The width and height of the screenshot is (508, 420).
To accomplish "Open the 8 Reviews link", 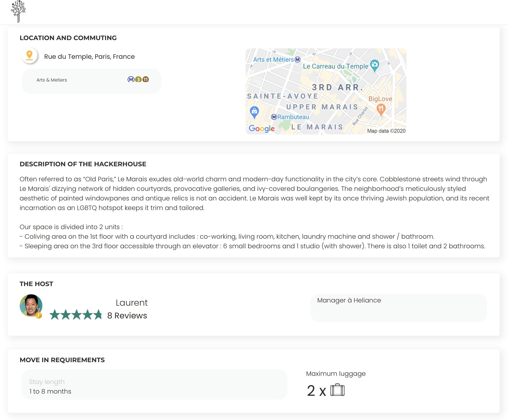I will click(127, 316).
